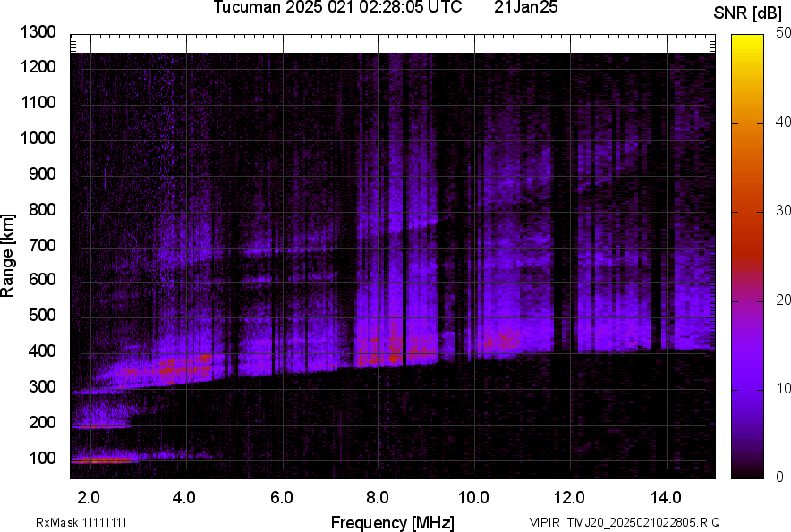Click the range tick label '1100'
The width and height of the screenshot is (791, 532).
[38, 102]
